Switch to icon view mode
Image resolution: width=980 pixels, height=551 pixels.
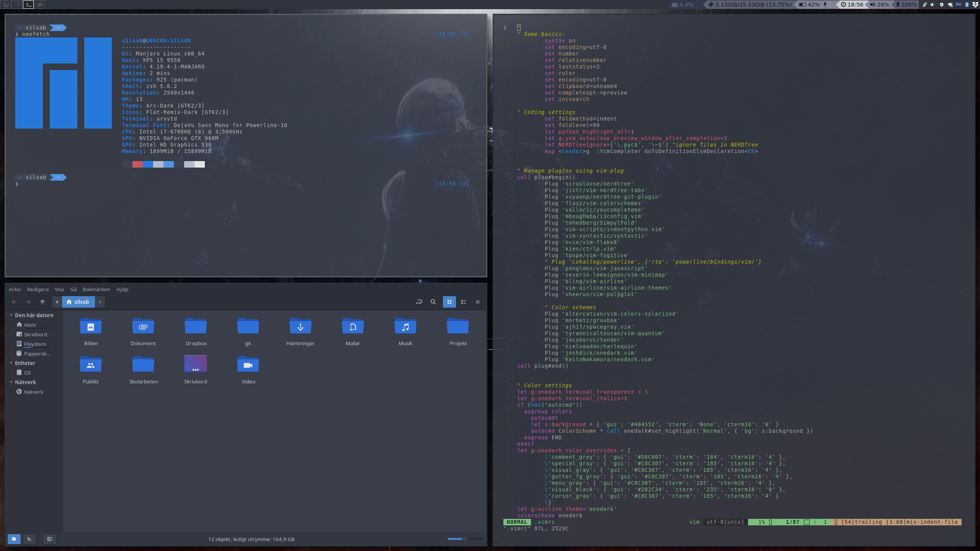pos(449,302)
